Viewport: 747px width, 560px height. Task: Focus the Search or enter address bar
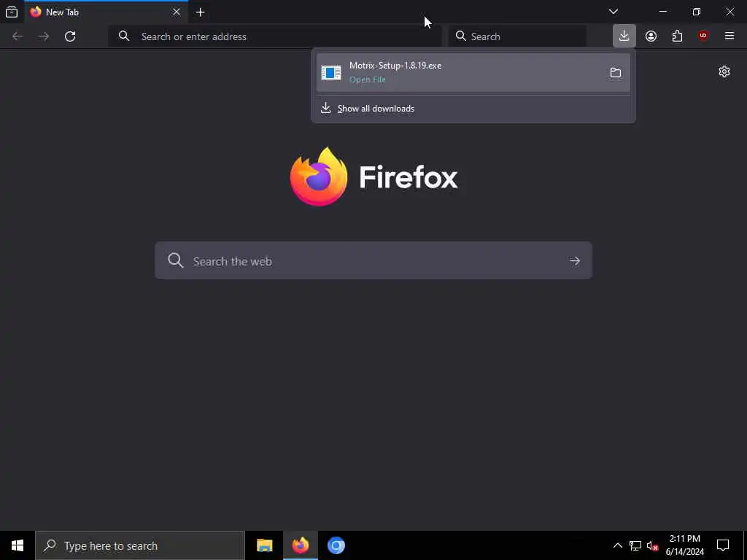coord(275,36)
